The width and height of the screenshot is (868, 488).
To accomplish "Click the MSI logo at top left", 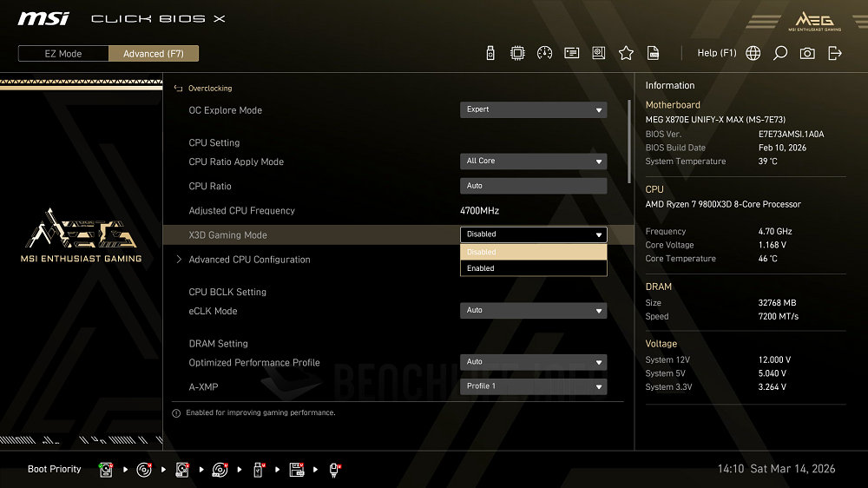I will coord(43,19).
